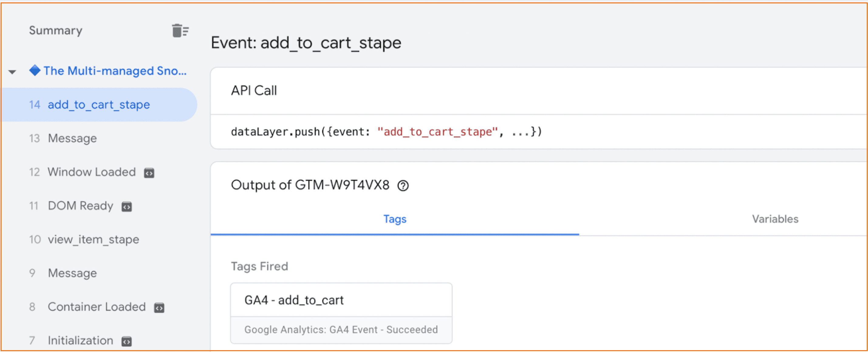Click the dataLayer.push API call code

click(387, 132)
